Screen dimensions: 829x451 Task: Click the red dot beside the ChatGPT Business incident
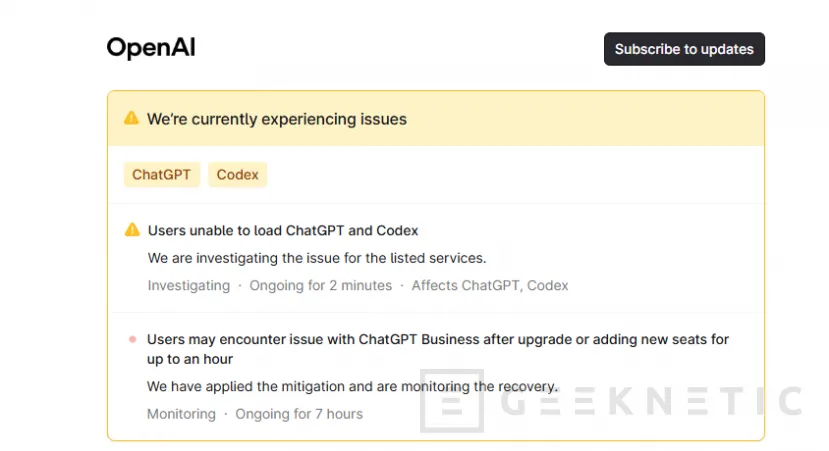pos(132,340)
